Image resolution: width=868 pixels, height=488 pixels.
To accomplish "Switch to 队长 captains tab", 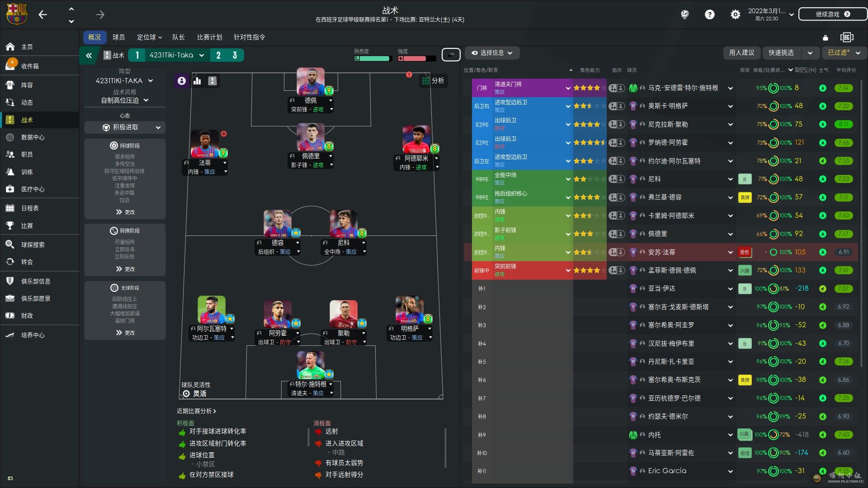I will 179,38.
